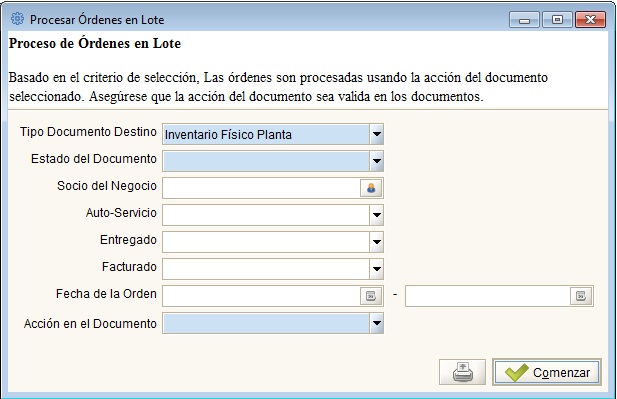The width and height of the screenshot is (617, 399).
Task: Open the business partner search icon
Action: pos(371,188)
